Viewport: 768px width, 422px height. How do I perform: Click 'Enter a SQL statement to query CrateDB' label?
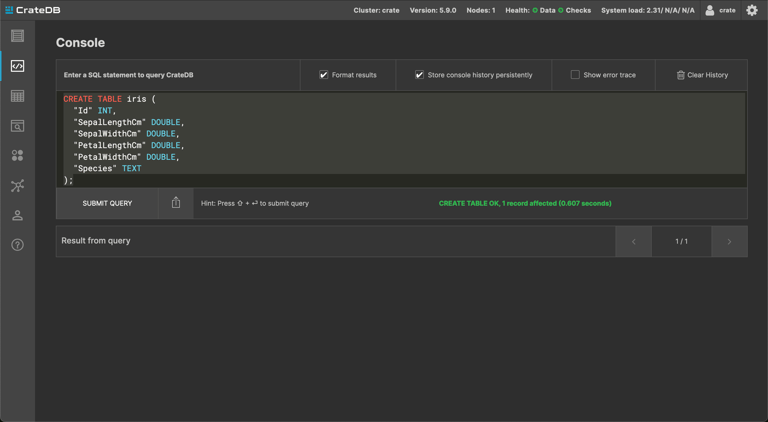(x=128, y=75)
